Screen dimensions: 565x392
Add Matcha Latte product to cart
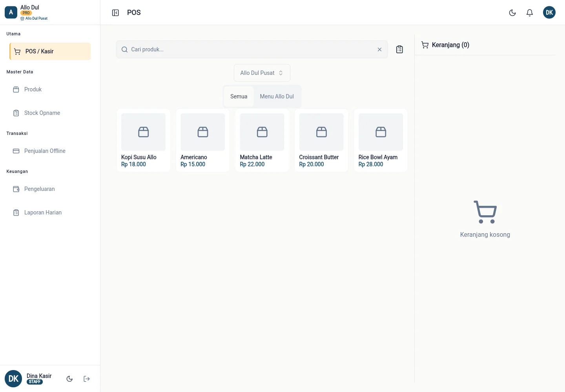click(x=262, y=140)
